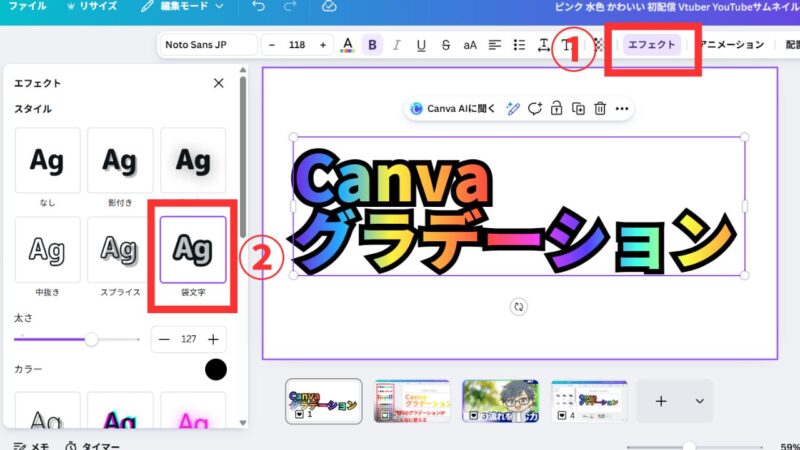Screen dimensions: 800x450
Task: Select the 影付き text style
Action: click(120, 161)
